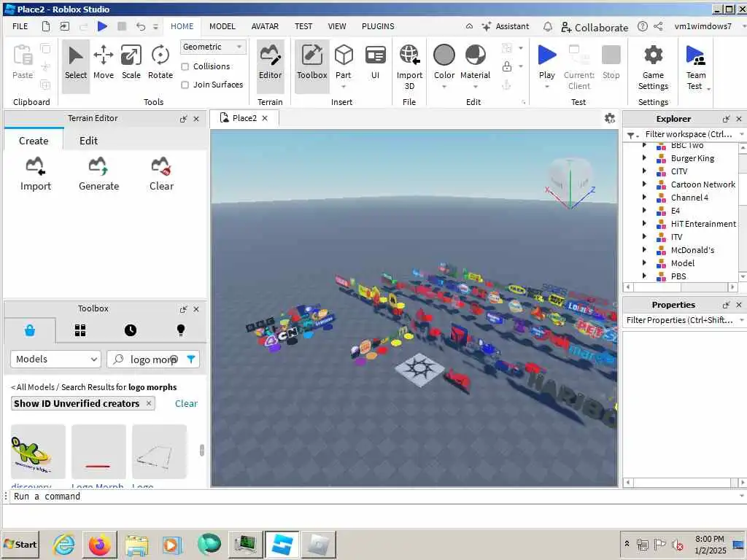Expand the McDonald's model
Viewport: 747px width, 560px height.
[x=644, y=249]
